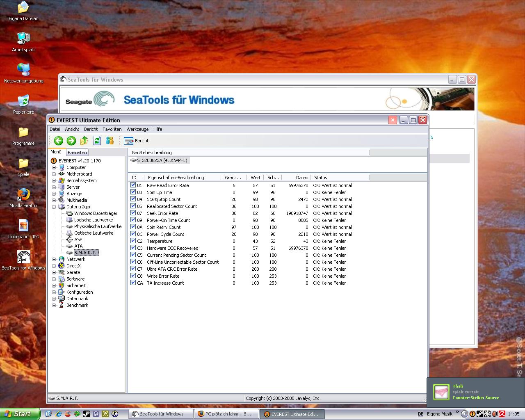This screenshot has height=420, width=525.
Task: Launch SeaTools for Windows desktop shortcut
Action: (x=23, y=260)
